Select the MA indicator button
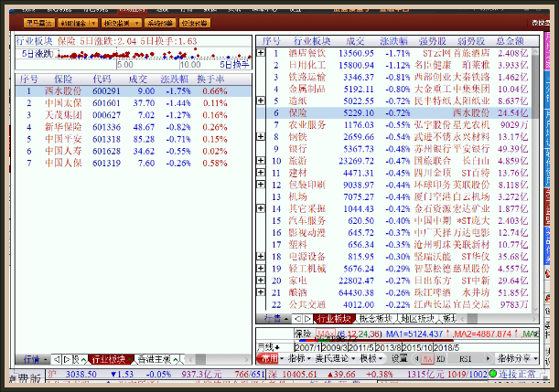The width and height of the screenshot is (559, 392). 427,359
